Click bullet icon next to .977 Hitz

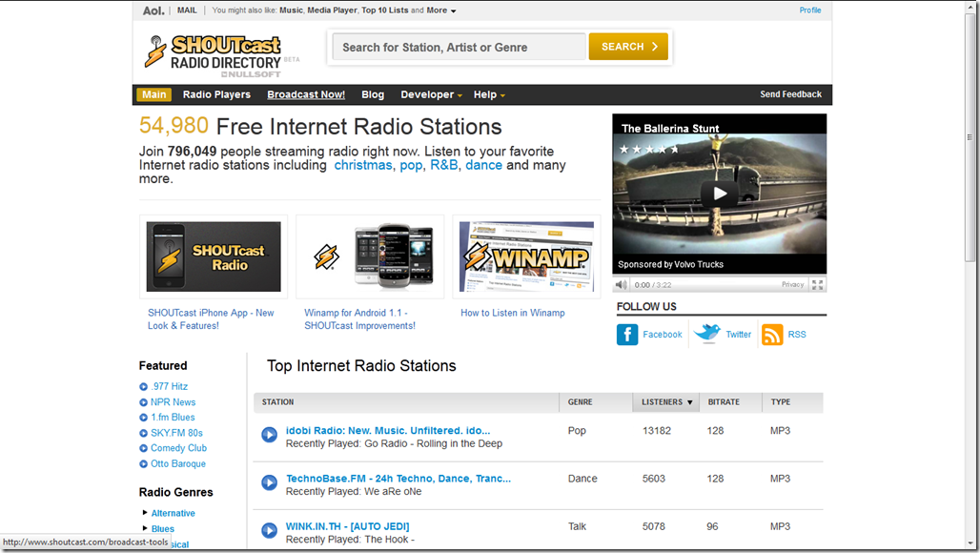[x=143, y=387]
